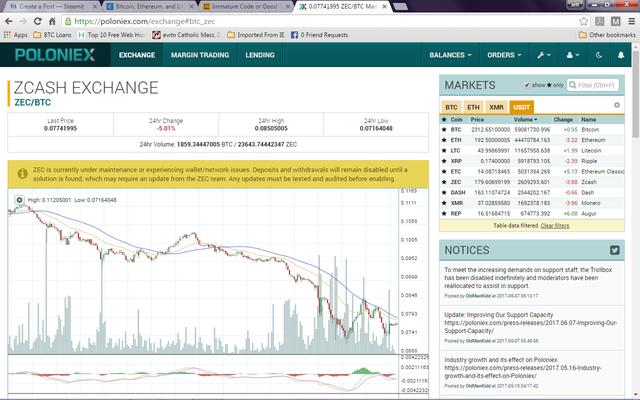Select the Ethereum Classic market row

point(532,171)
